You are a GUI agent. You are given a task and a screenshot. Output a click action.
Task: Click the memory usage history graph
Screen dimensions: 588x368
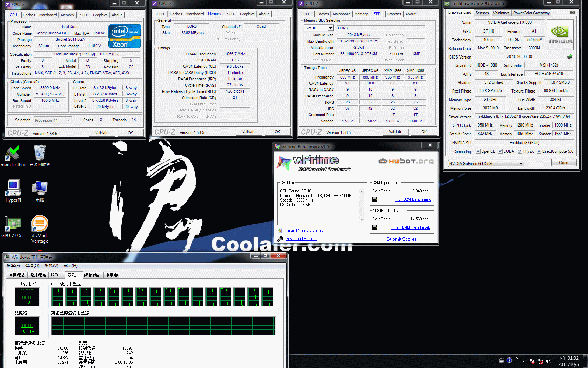pos(163,326)
